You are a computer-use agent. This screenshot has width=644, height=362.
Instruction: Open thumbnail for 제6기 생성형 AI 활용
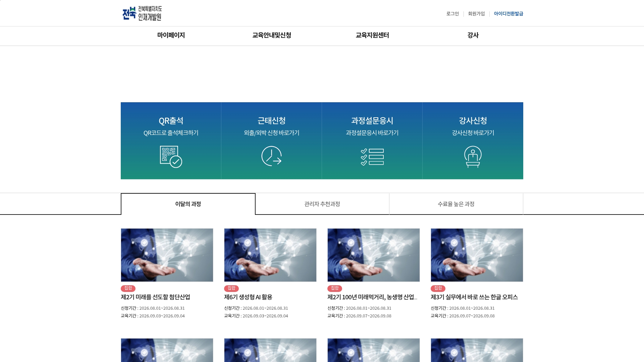pyautogui.click(x=270, y=255)
